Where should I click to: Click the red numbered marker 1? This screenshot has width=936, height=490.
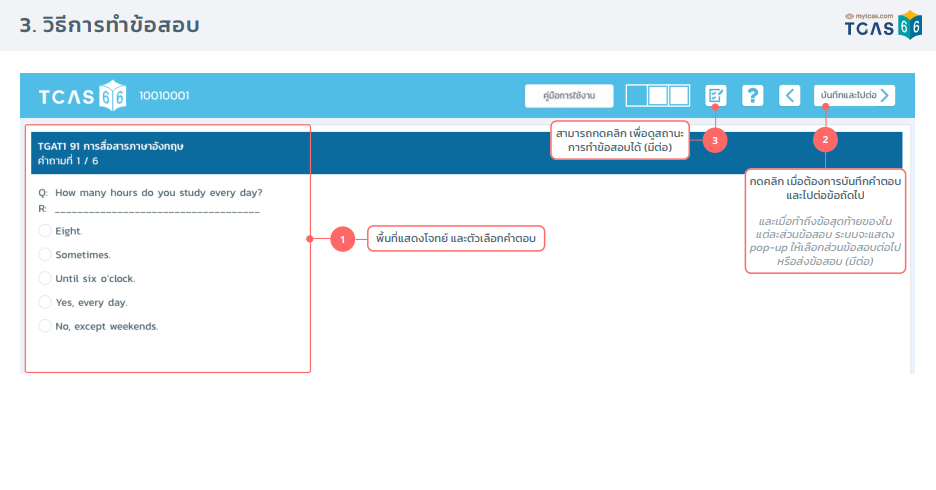[342, 239]
